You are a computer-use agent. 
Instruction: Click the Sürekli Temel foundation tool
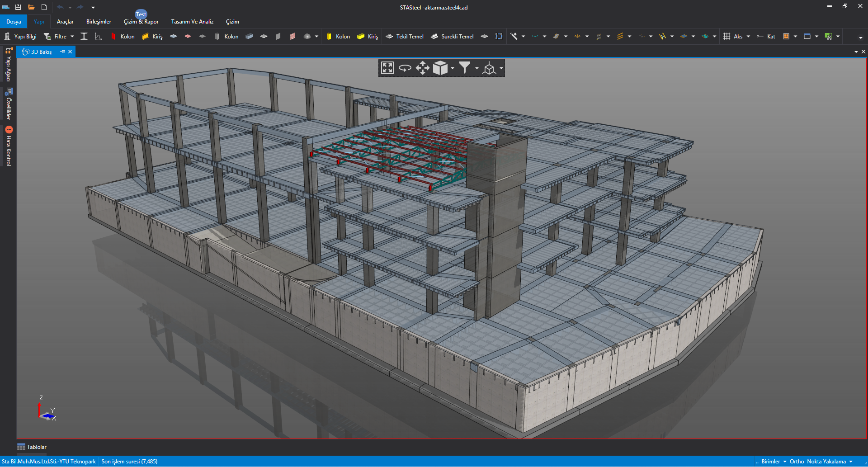pos(452,37)
